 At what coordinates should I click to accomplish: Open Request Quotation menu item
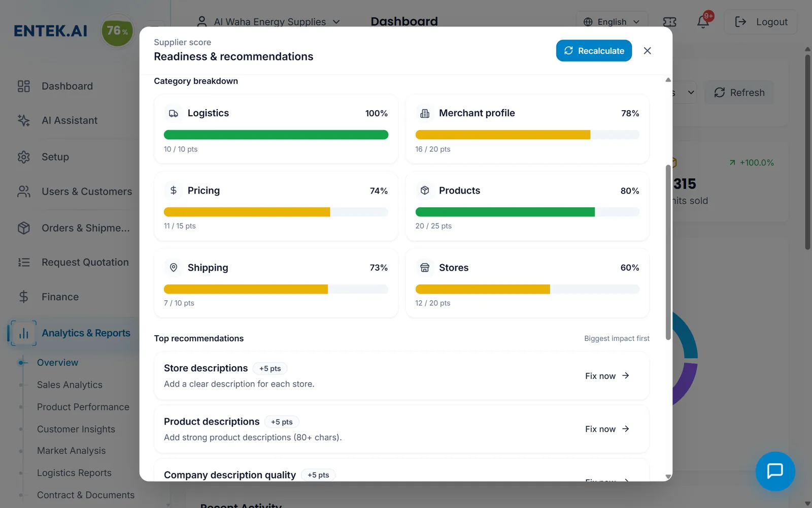85,263
